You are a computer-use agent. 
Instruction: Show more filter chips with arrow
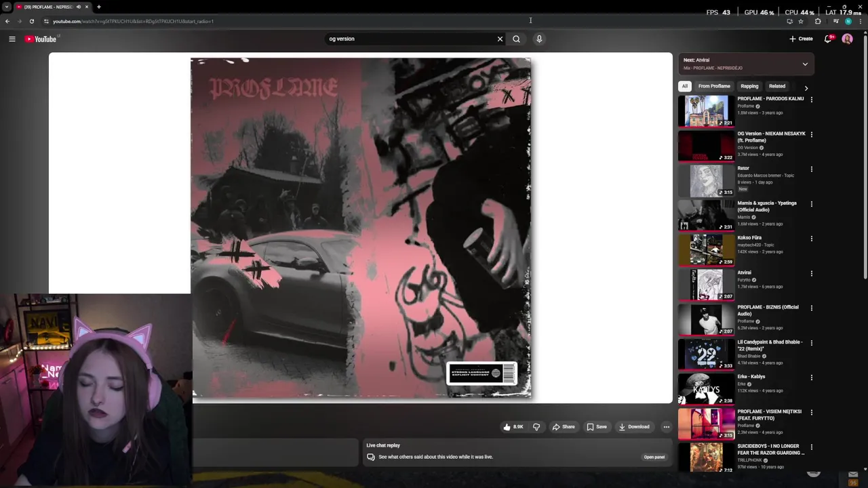(806, 87)
